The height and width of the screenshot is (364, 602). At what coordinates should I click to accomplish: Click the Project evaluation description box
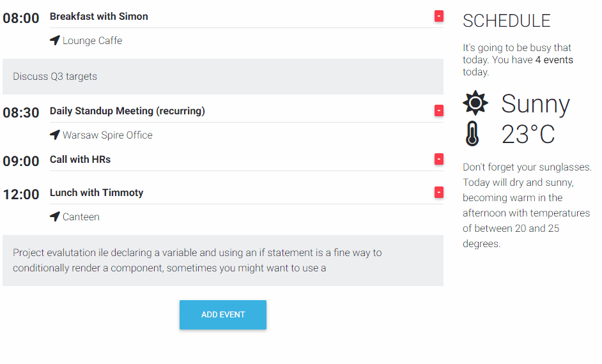pos(222,261)
